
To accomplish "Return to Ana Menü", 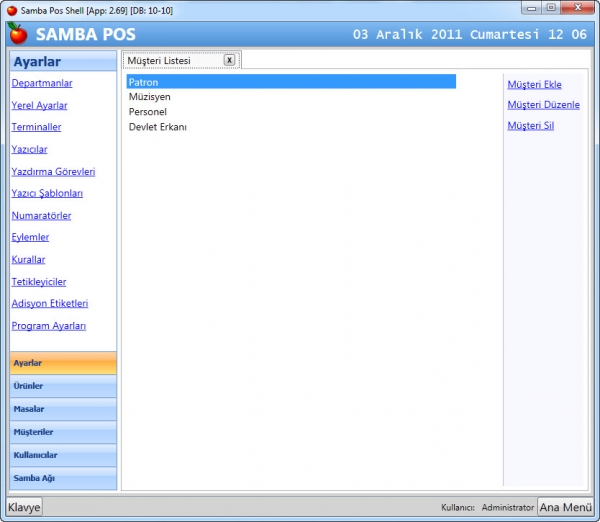I will pos(566,507).
